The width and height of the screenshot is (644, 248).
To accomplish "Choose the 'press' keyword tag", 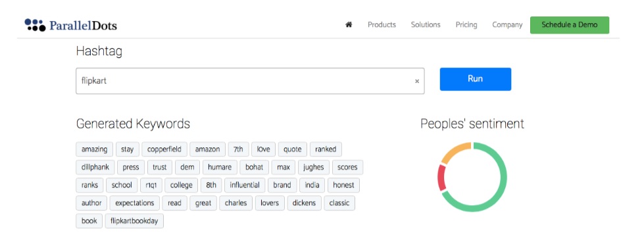I will (131, 167).
